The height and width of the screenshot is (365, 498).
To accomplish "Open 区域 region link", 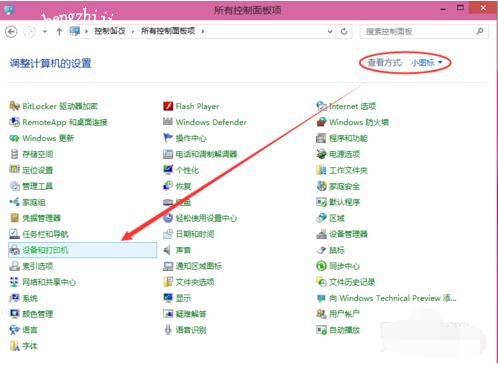I will click(337, 218).
